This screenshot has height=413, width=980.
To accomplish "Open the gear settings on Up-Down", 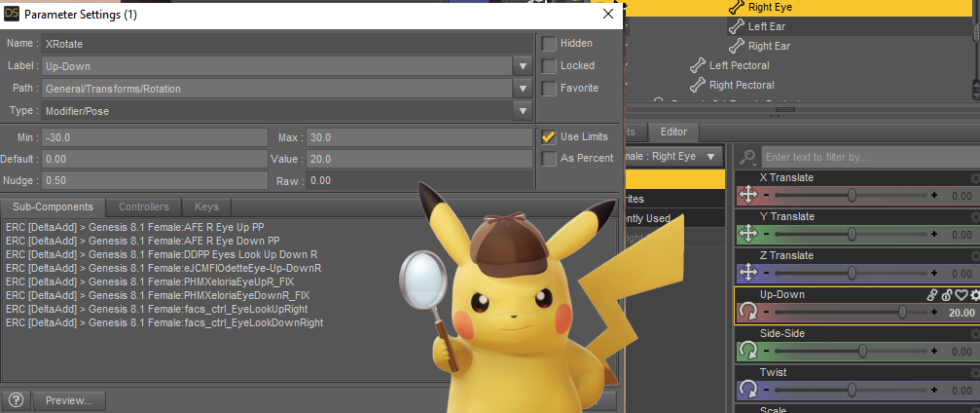I will 974,295.
